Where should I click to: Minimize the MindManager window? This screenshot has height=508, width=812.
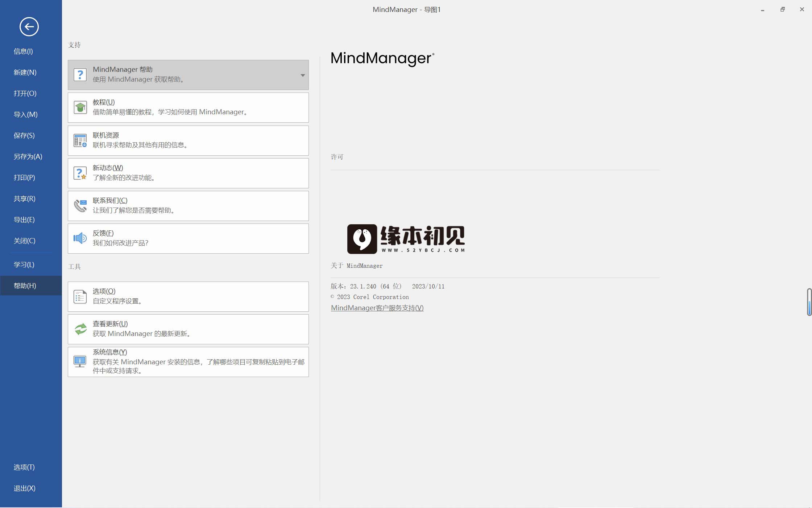[x=762, y=10]
